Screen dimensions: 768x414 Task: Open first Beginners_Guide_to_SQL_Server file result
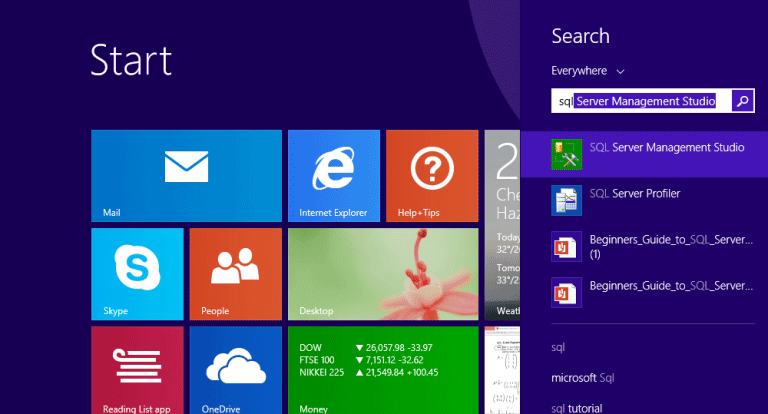(670, 246)
